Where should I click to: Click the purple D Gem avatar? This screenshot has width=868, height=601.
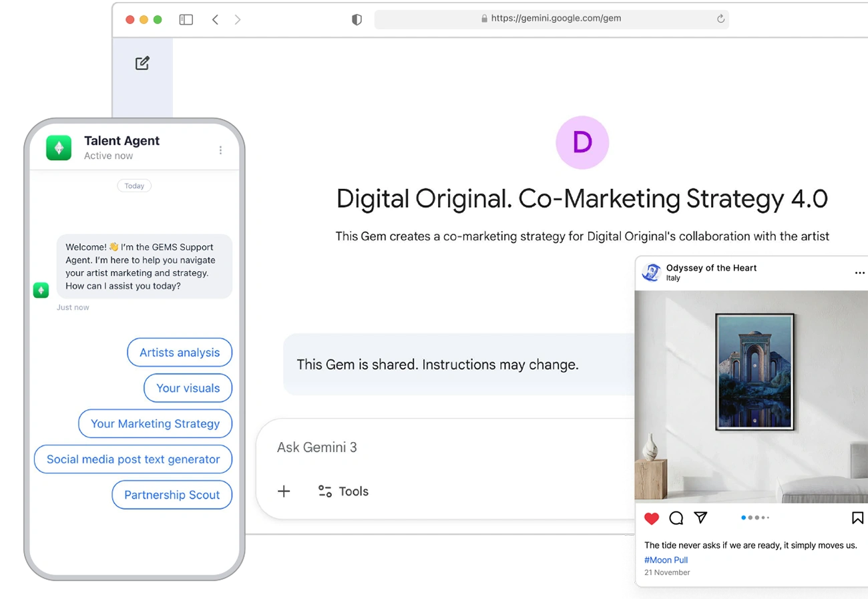pyautogui.click(x=582, y=142)
